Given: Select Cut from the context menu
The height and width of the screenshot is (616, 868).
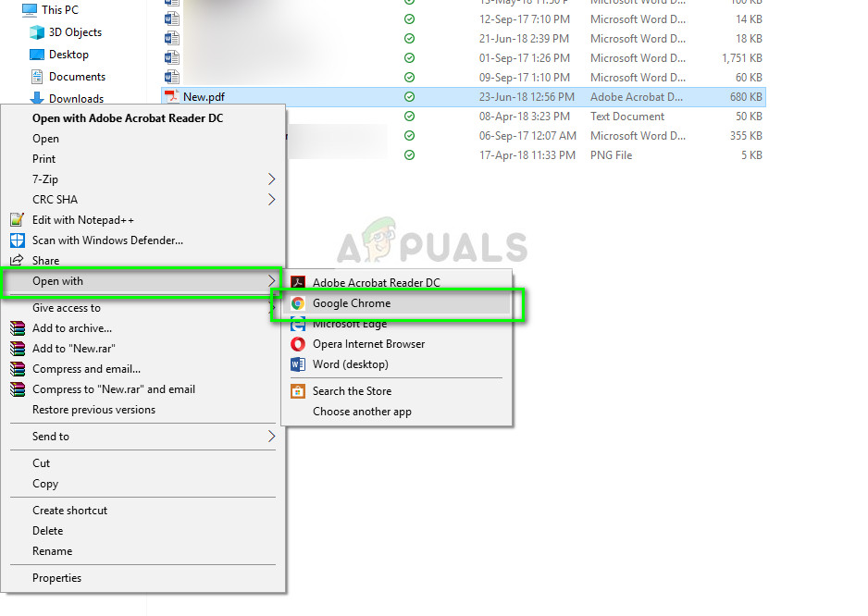Looking at the screenshot, I should pyautogui.click(x=41, y=463).
